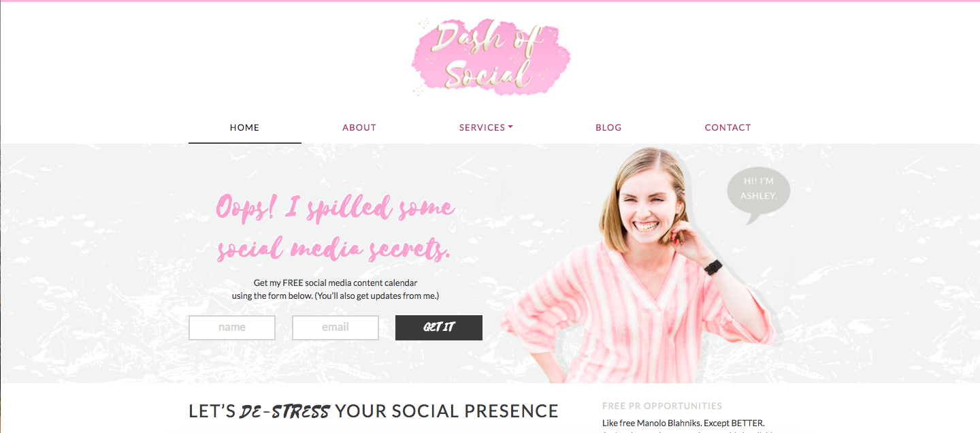
Task: Click the GET IT button
Action: pos(439,327)
